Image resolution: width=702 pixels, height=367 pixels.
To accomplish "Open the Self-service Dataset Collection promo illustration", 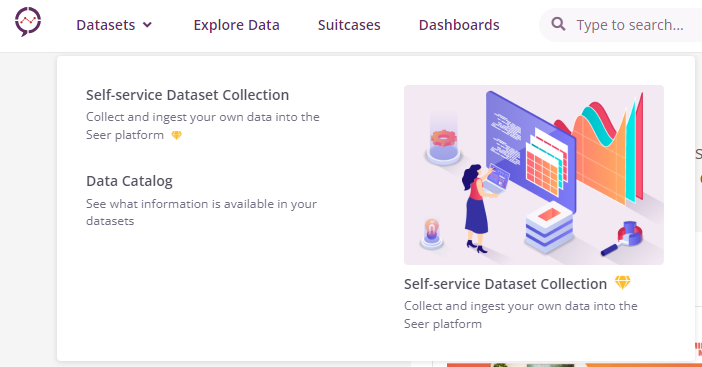I will coord(534,175).
